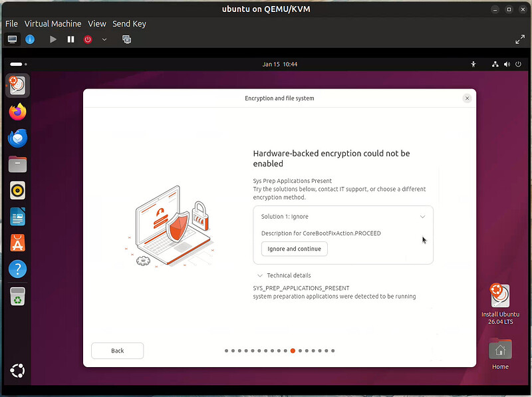Click the highlighted progress dot indicator
This screenshot has width=532, height=397.
pyautogui.click(x=293, y=350)
